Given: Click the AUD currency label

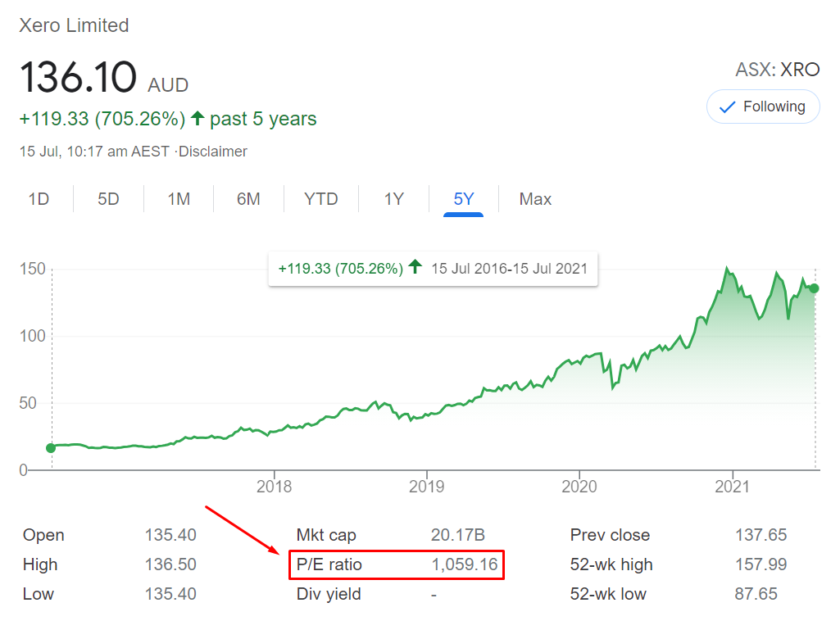Looking at the screenshot, I should [x=168, y=85].
